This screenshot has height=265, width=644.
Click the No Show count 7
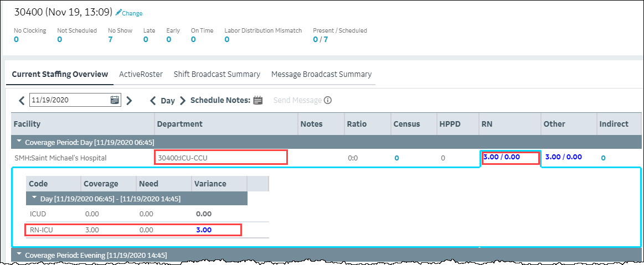pos(110,39)
